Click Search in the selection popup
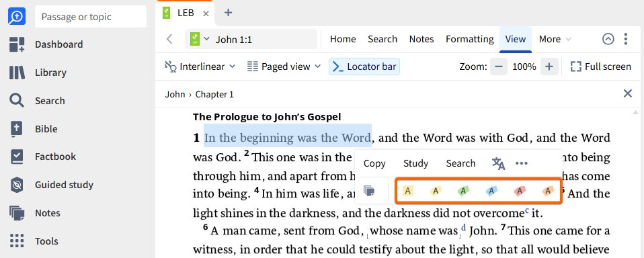 [461, 164]
